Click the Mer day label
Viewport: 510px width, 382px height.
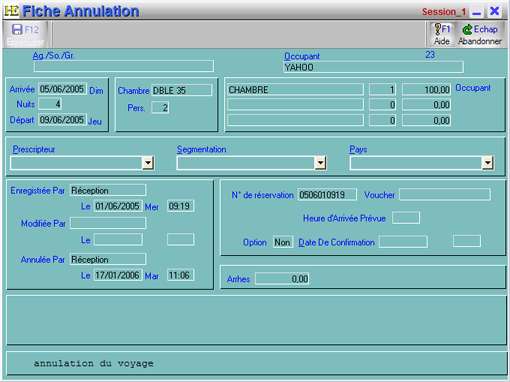pyautogui.click(x=152, y=207)
